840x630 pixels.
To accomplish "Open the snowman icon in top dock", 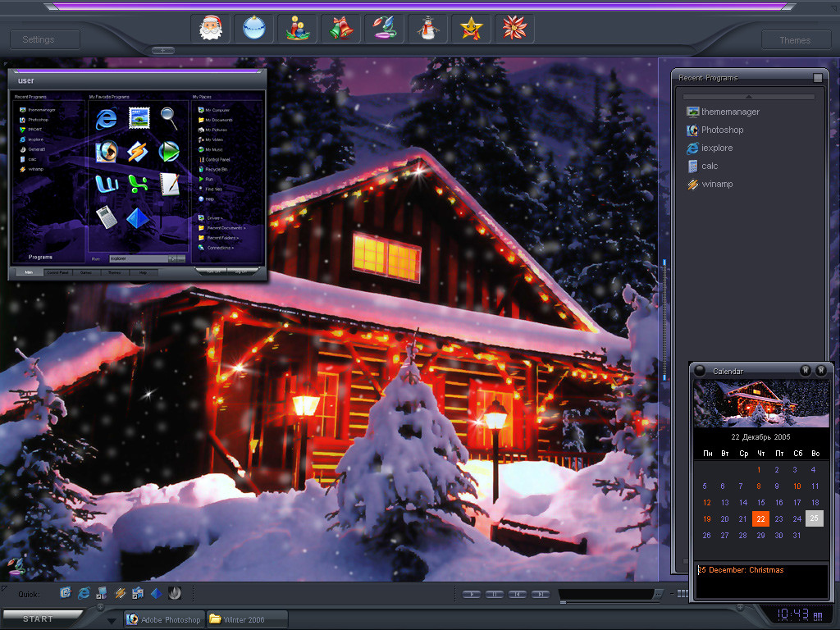I will (x=427, y=28).
